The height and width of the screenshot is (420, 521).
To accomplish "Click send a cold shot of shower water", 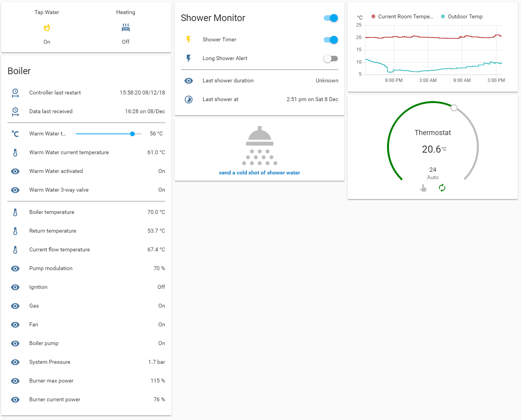I will click(259, 173).
